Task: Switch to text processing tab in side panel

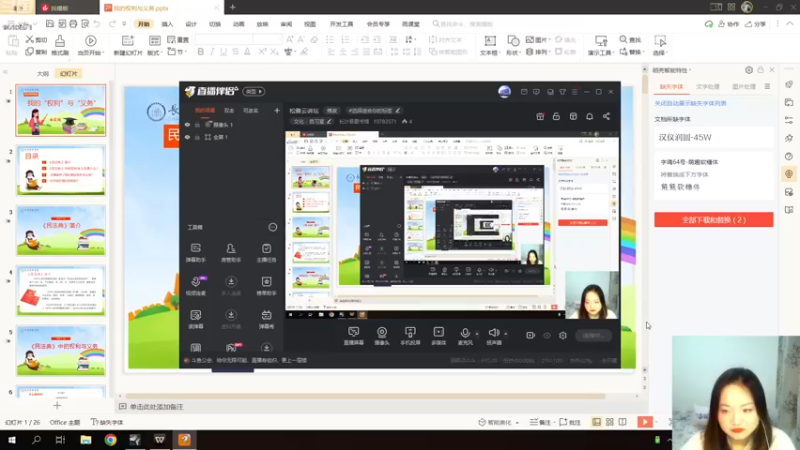Action: point(707,86)
